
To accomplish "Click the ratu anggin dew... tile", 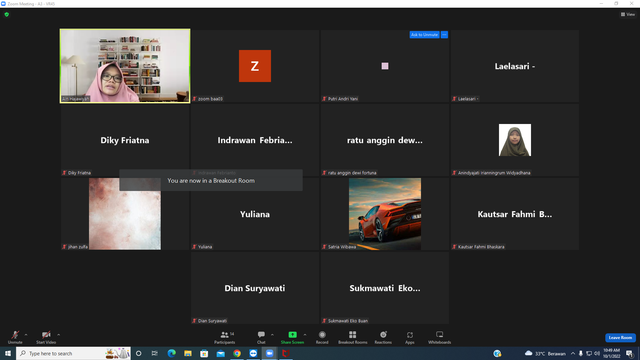I will [x=385, y=140].
